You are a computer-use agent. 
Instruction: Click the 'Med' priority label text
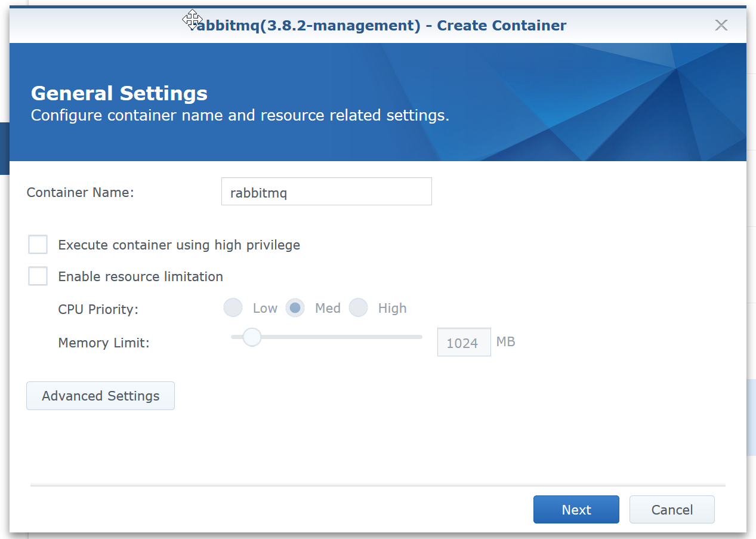pos(328,308)
